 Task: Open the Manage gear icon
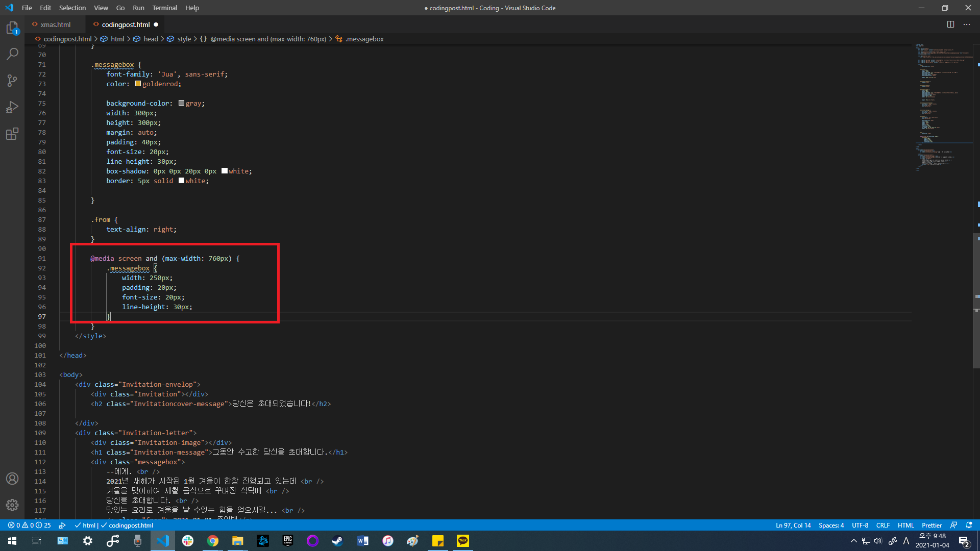click(12, 505)
